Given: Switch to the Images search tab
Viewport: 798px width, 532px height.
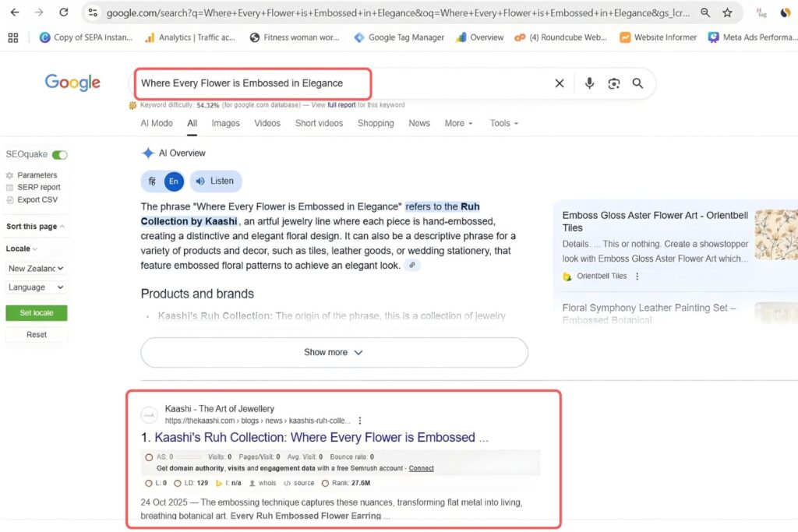Looking at the screenshot, I should (225, 123).
